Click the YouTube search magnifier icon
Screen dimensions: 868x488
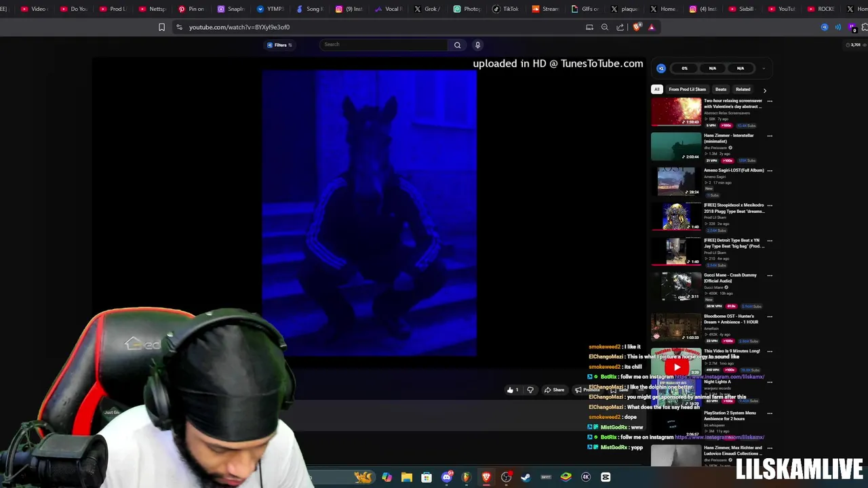click(x=457, y=45)
